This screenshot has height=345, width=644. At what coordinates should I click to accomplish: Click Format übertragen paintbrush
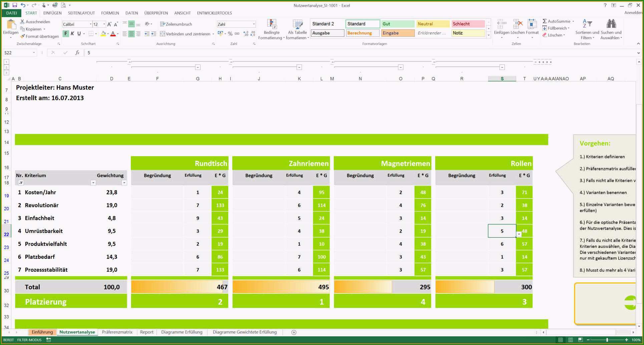(39, 36)
